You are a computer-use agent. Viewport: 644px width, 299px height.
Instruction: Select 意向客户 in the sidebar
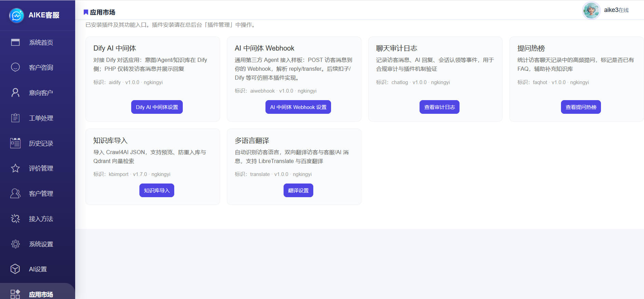[x=38, y=93]
